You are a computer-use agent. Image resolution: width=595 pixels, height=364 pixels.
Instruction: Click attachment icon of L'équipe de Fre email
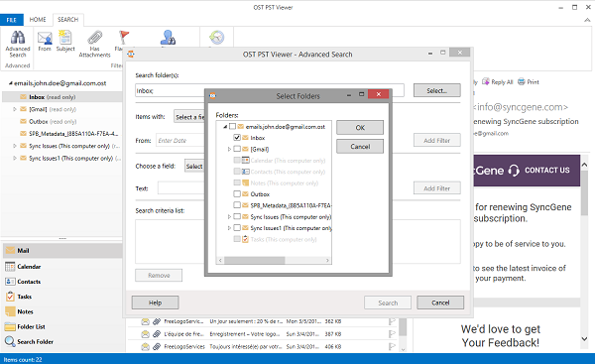tap(157, 334)
